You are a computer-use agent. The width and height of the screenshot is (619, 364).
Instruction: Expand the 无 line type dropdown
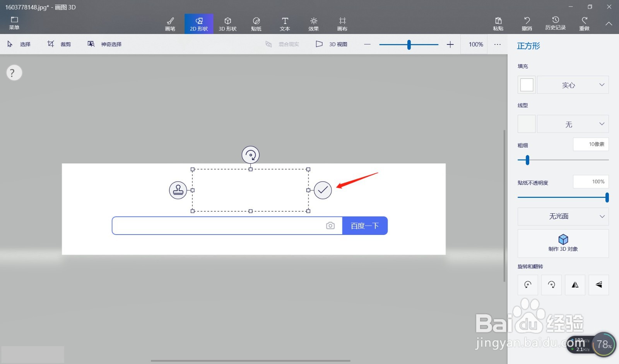pyautogui.click(x=573, y=124)
